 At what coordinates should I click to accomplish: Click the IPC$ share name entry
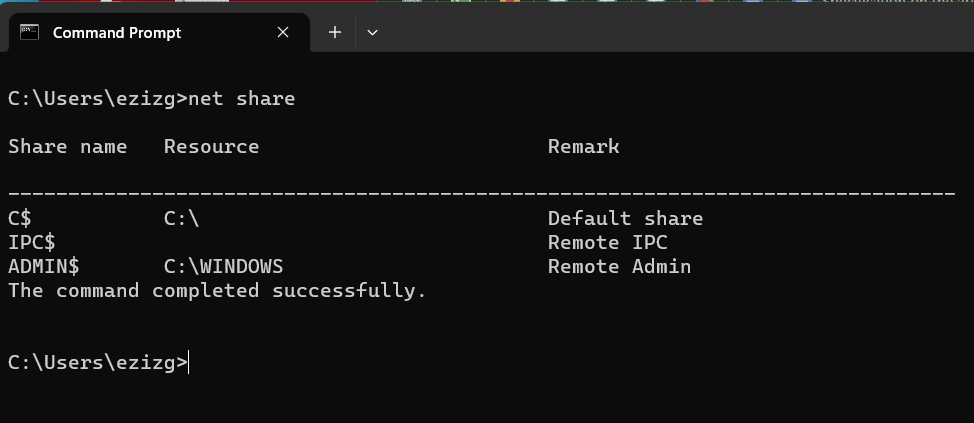[32, 242]
